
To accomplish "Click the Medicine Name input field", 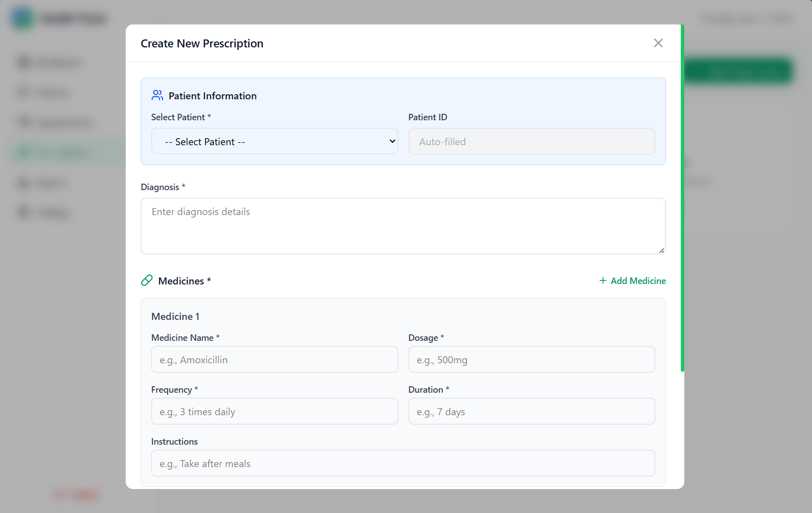I will click(274, 360).
